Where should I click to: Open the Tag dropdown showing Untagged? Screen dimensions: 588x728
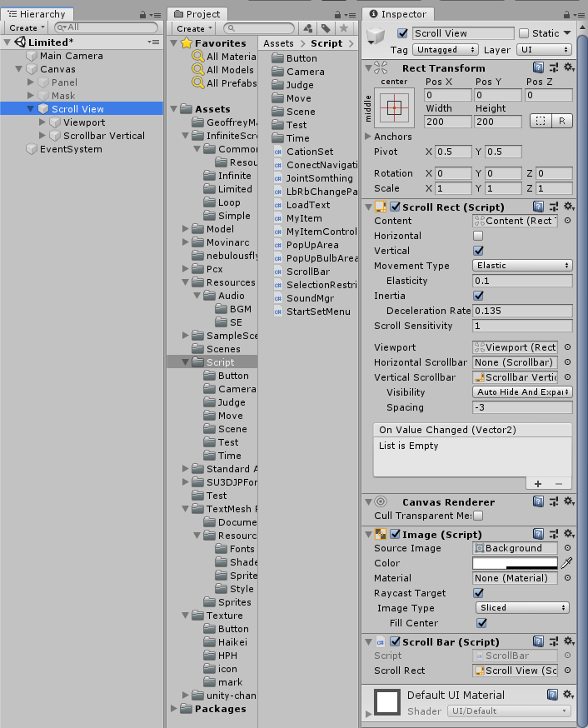pyautogui.click(x=445, y=50)
